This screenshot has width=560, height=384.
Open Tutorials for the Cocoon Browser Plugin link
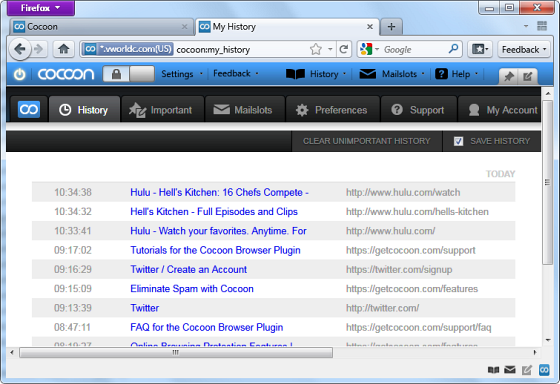(215, 250)
